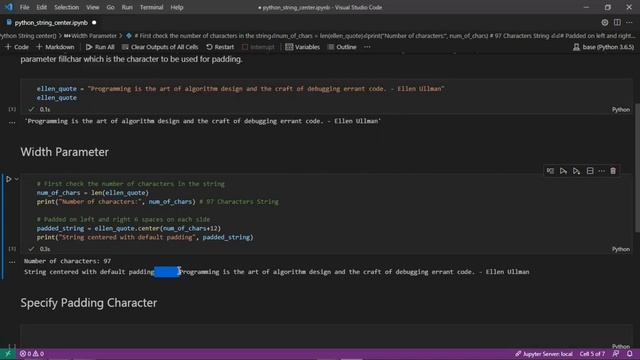
Task: Open the editor tab bar's more actions ellipsis
Action: 629,23
